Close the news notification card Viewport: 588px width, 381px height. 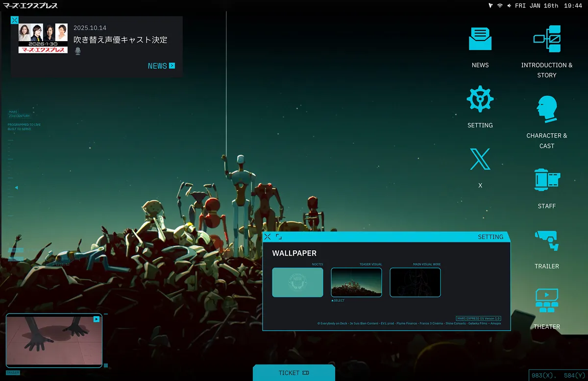point(15,20)
